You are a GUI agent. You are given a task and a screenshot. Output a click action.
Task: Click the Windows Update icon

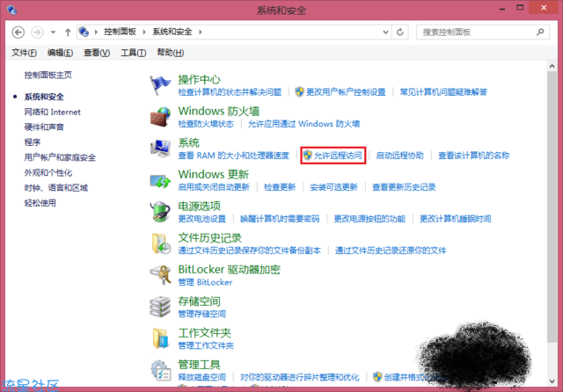pos(160,180)
